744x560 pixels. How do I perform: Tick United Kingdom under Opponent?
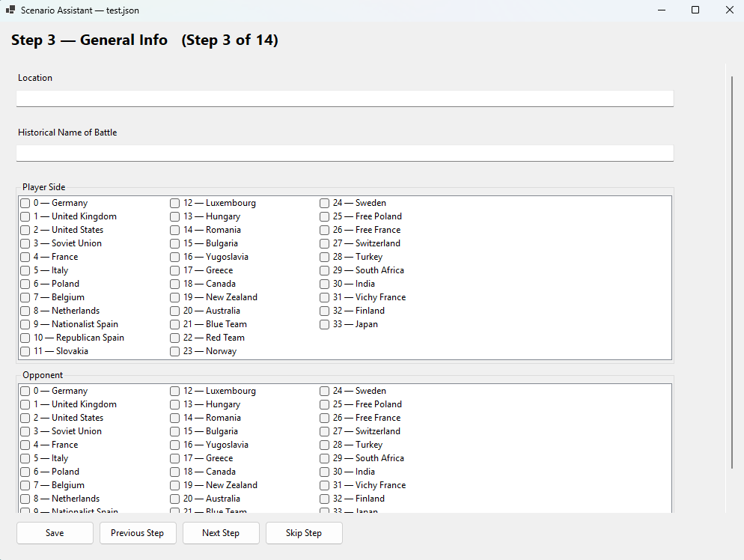[x=25, y=404]
